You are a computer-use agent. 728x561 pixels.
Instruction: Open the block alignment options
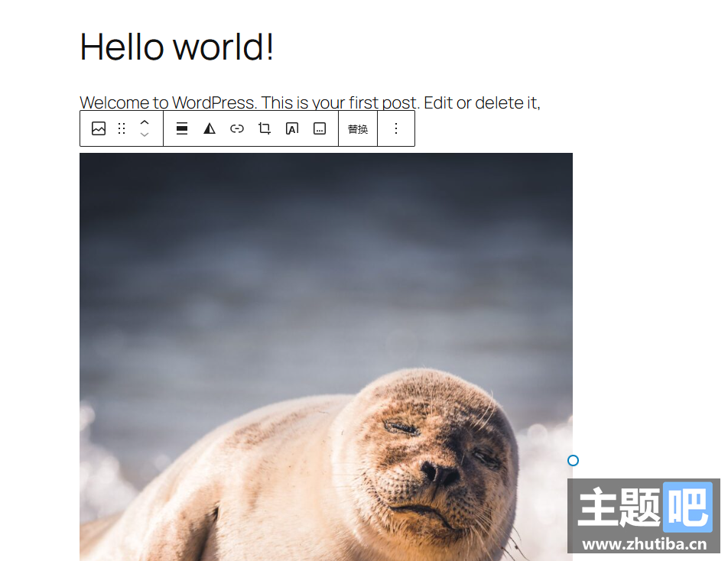pos(182,128)
